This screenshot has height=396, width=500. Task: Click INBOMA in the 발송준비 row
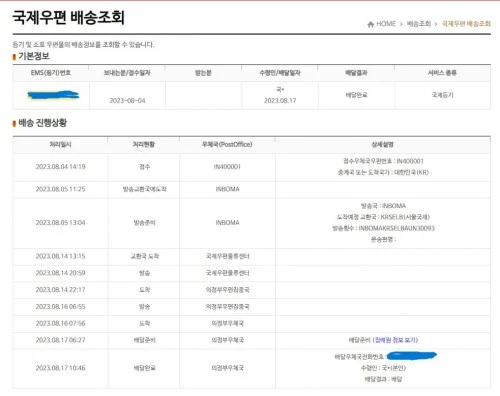(227, 223)
